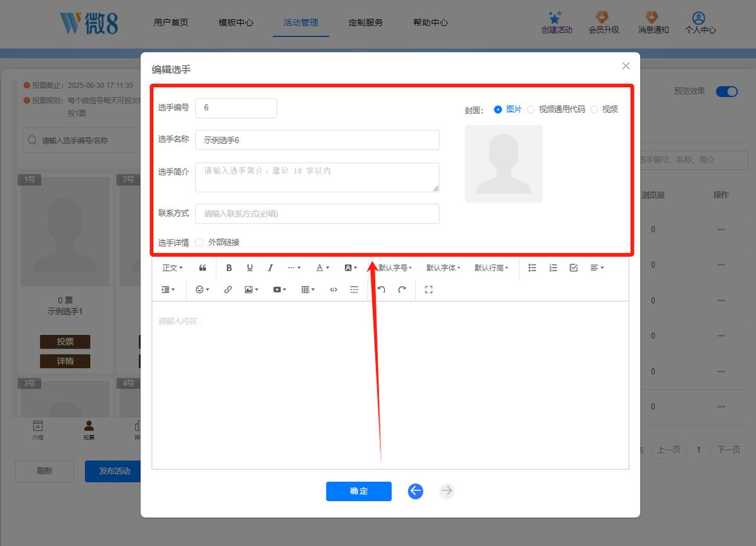Close the 编辑选手 dialog
Image resolution: width=756 pixels, height=546 pixels.
coord(626,66)
